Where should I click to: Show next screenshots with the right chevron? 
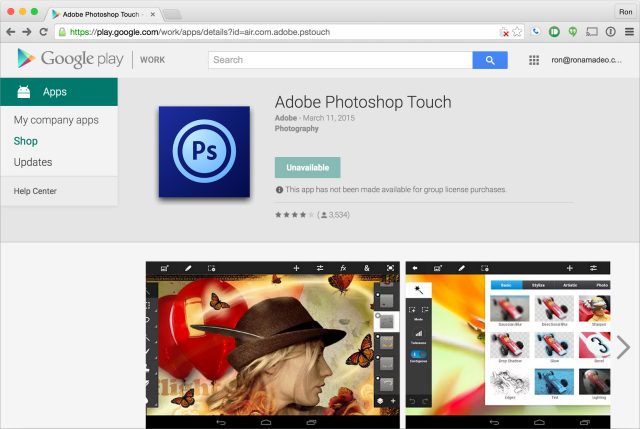click(623, 347)
